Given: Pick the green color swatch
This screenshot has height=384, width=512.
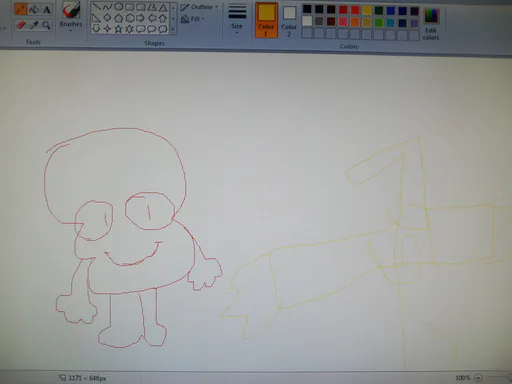Looking at the screenshot, I should pyautogui.click(x=378, y=23).
